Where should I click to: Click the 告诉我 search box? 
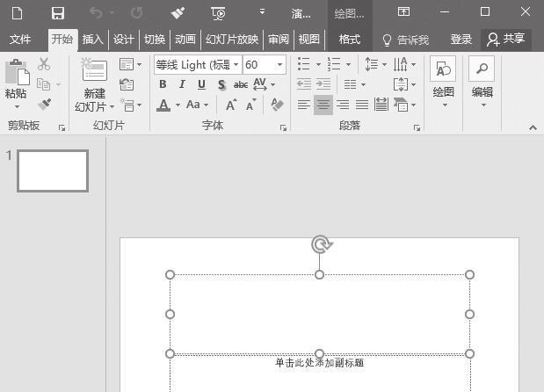405,40
